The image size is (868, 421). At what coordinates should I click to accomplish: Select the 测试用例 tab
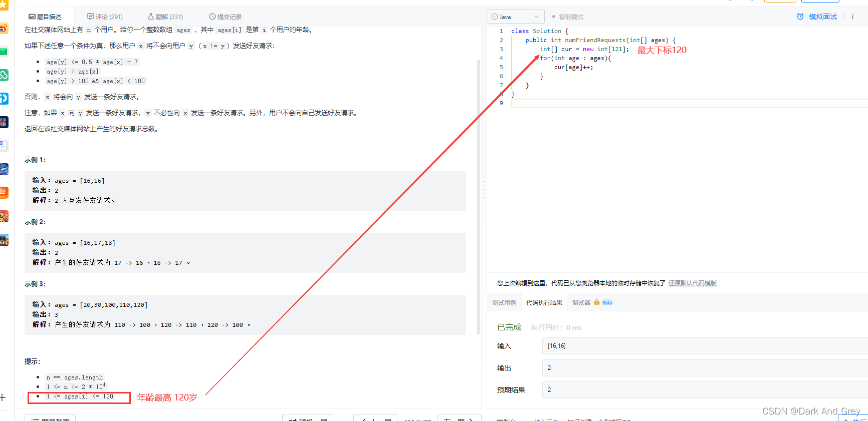click(504, 303)
